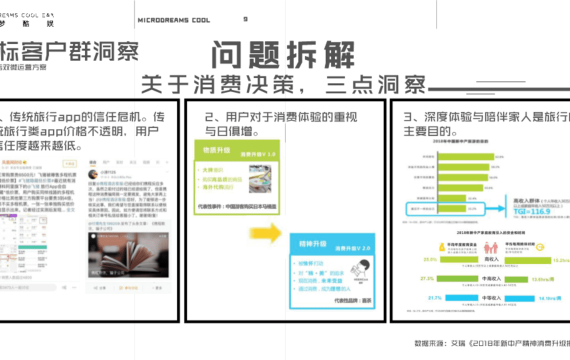
Task: Click the yellow money bag icon
Action: coord(442,247)
